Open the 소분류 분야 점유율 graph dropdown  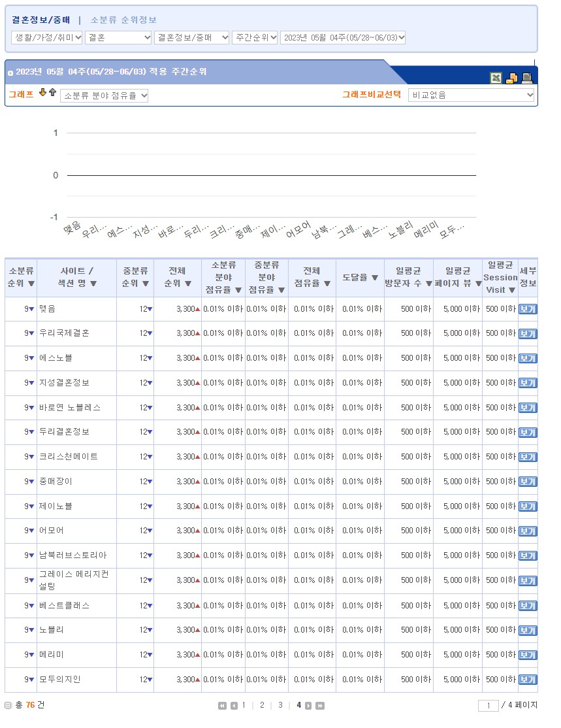click(104, 96)
